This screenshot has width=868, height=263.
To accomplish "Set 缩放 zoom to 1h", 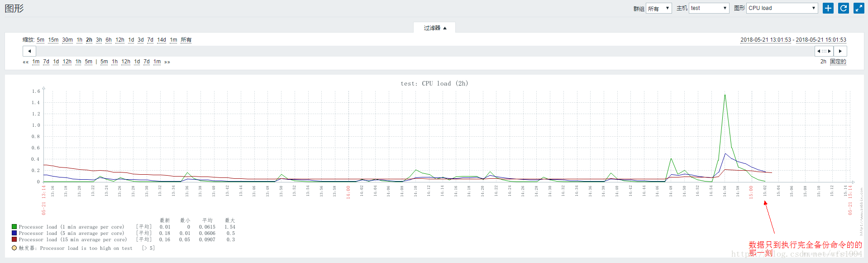I will point(80,40).
